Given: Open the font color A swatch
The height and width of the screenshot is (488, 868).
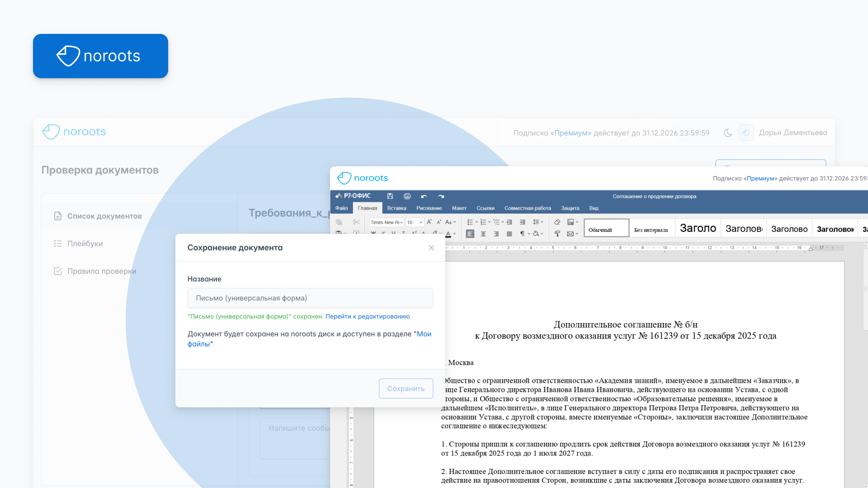Looking at the screenshot, I should [x=448, y=234].
